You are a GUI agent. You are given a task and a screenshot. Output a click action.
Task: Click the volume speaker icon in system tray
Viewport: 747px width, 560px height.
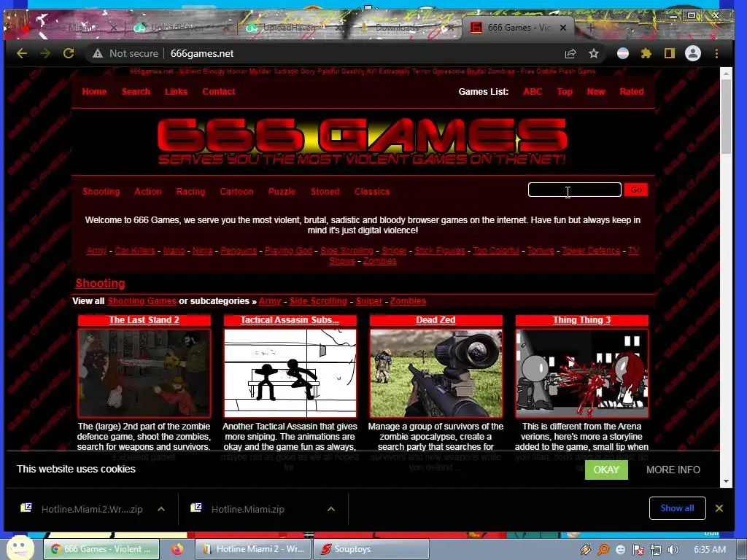point(673,550)
